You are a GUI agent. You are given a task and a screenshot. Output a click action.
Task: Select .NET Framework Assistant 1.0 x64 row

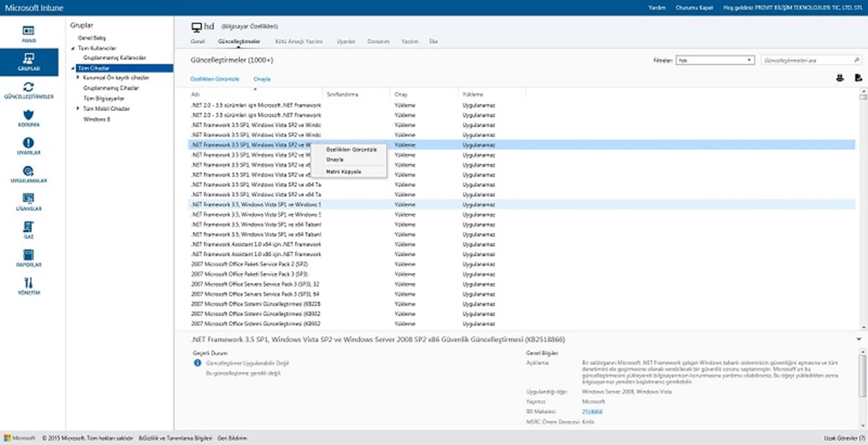[x=522, y=244]
